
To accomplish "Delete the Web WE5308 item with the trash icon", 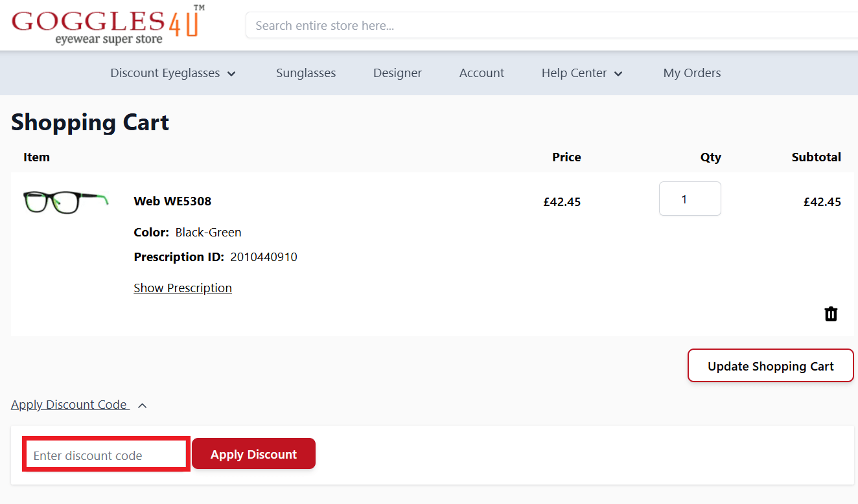I will tap(831, 314).
